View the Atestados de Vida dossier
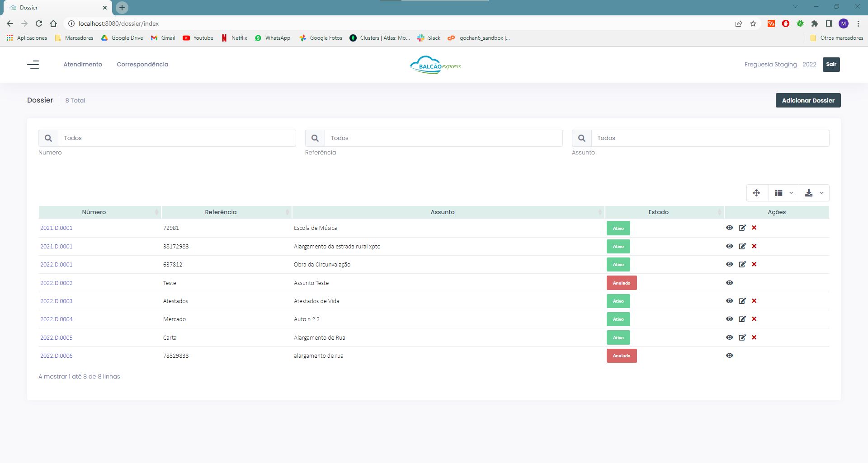868x463 pixels. (729, 301)
